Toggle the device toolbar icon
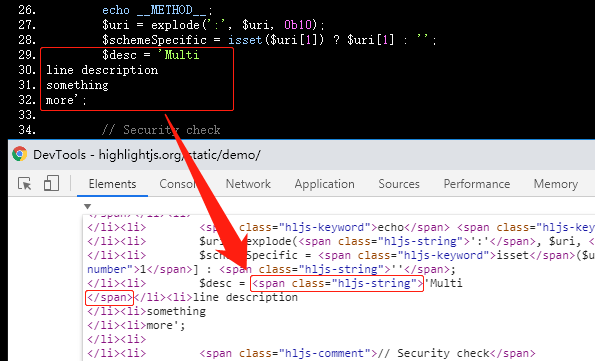 [51, 183]
